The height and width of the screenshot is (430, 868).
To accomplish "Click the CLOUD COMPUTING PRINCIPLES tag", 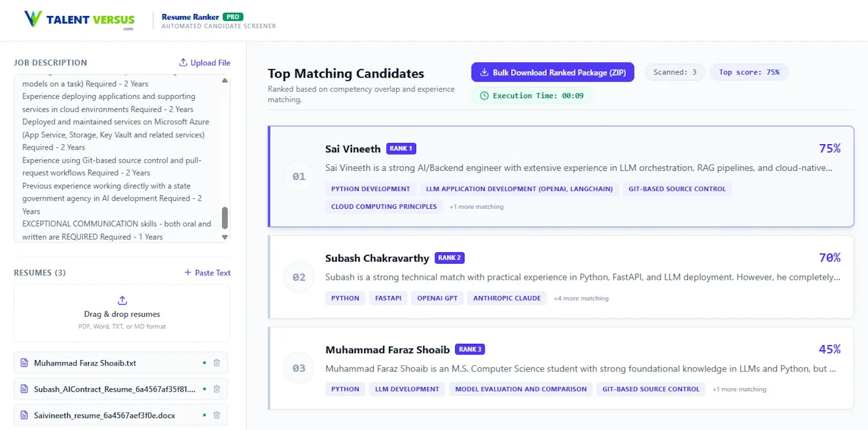I will [x=384, y=207].
